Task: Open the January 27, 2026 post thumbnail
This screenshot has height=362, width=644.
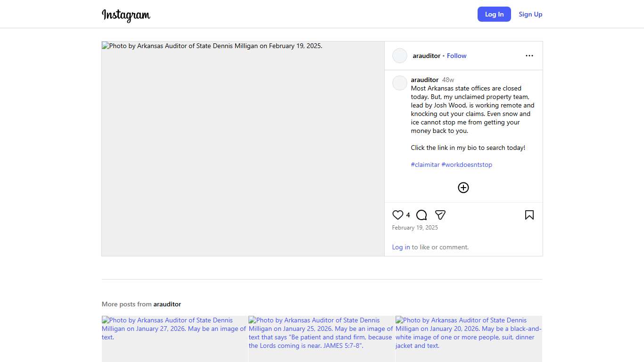Action: pos(174,339)
